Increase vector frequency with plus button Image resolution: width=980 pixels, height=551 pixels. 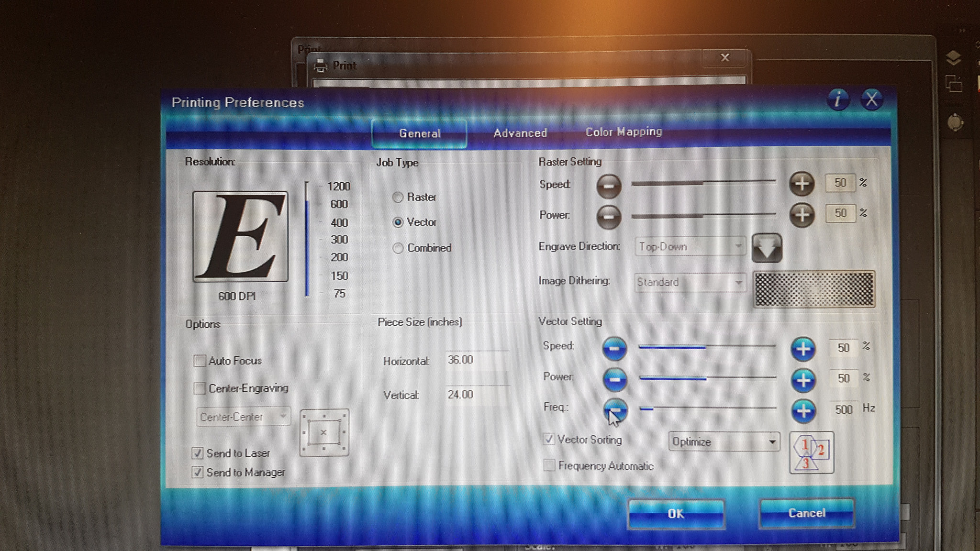click(803, 411)
